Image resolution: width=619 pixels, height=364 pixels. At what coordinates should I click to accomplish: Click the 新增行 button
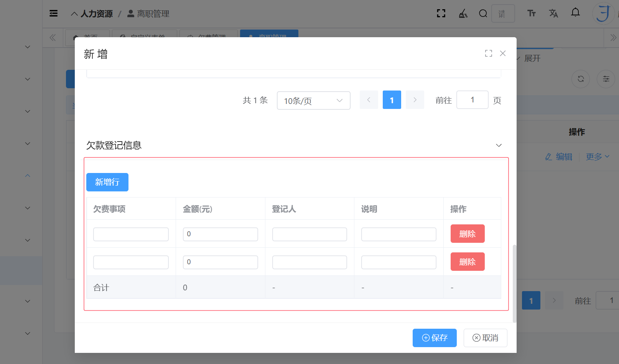coord(107,182)
